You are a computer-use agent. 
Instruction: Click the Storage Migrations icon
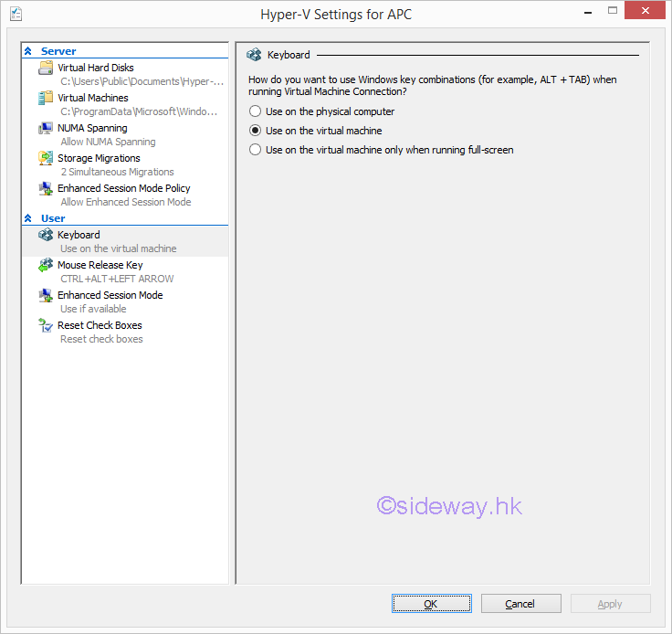(46, 159)
